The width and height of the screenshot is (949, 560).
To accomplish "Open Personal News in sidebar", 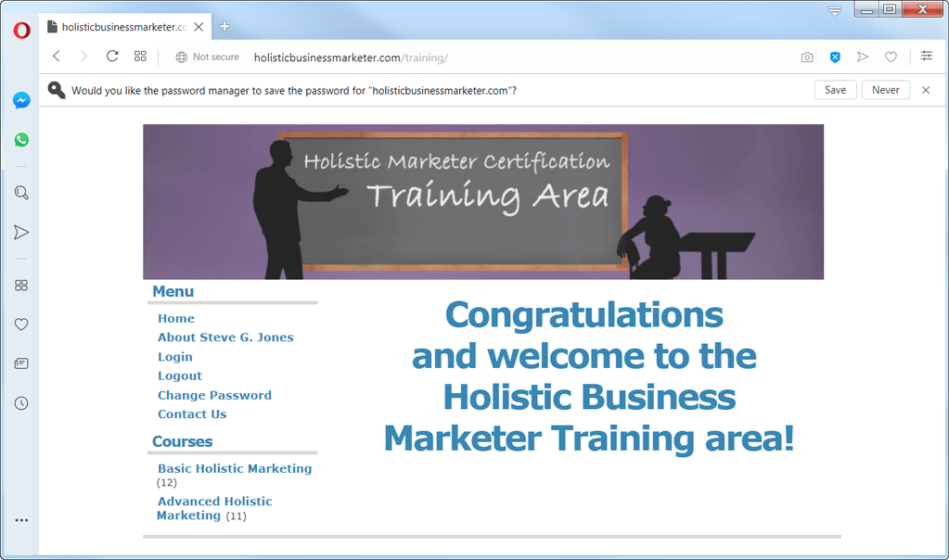I will click(x=21, y=363).
